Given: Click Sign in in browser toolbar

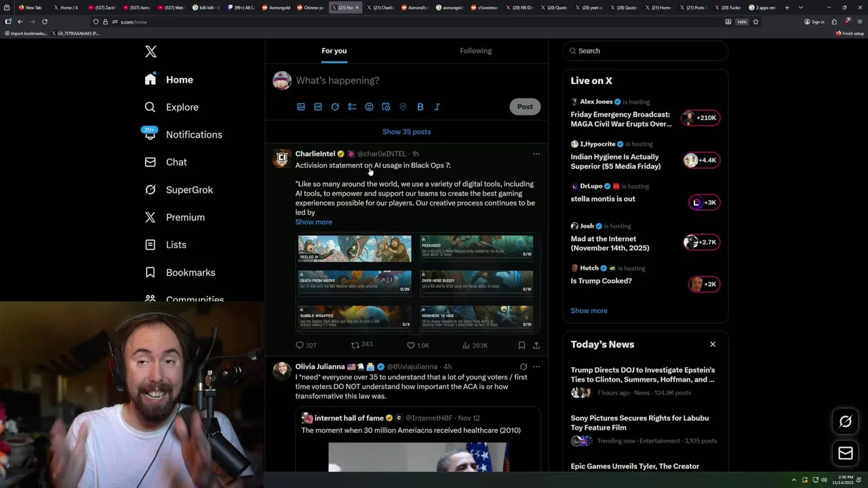Looking at the screenshot, I should click(x=814, y=22).
